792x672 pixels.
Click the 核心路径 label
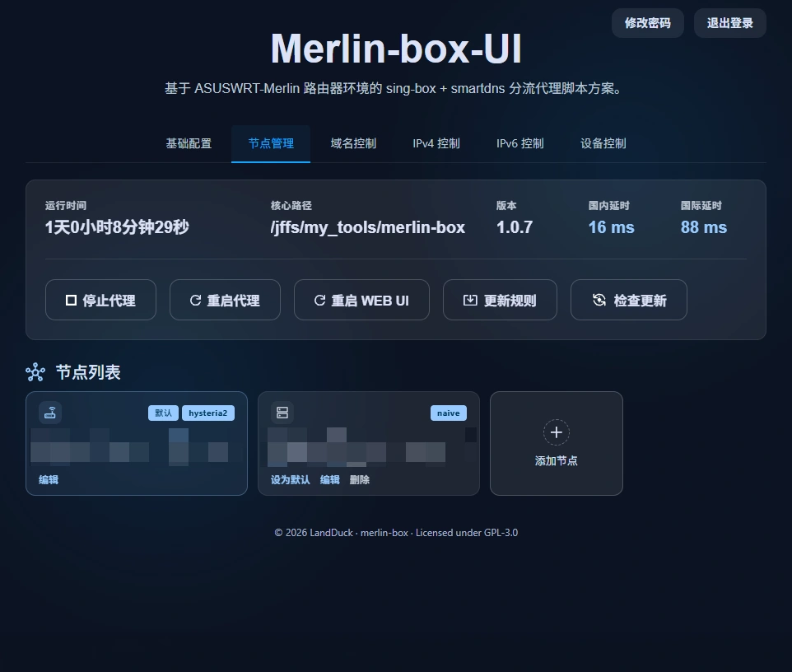click(291, 206)
